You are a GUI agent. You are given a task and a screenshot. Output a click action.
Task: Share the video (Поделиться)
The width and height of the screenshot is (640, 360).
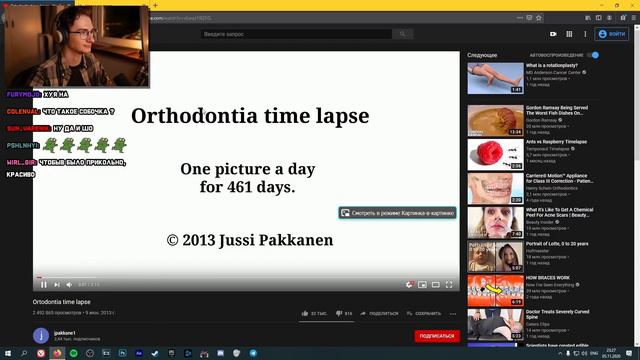tap(379, 313)
